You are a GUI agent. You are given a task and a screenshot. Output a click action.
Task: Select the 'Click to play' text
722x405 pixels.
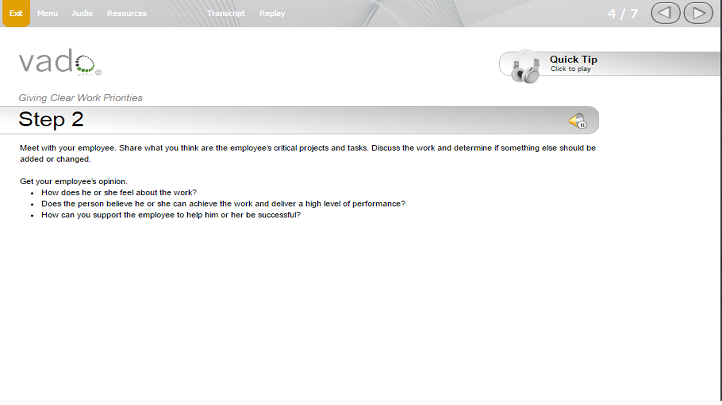570,69
